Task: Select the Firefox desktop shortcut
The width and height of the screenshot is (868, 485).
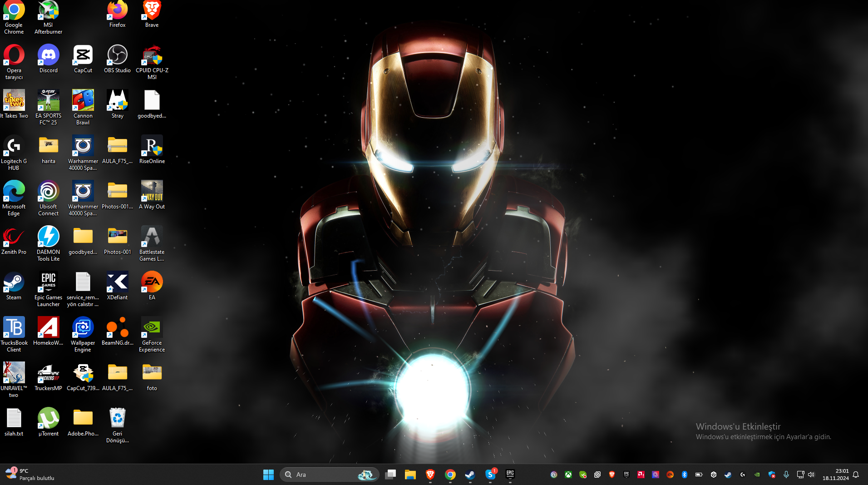Action: click(118, 15)
